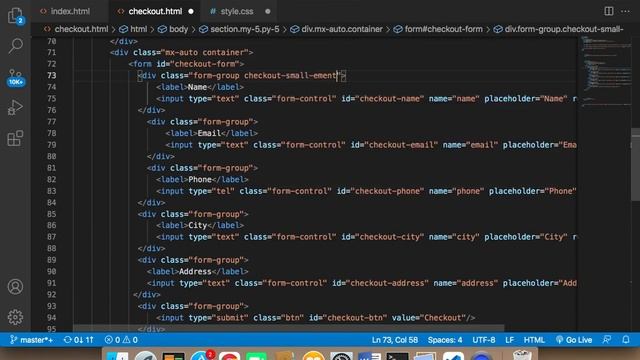Click "checkout-small-ement" class text on line 73
Screen dimensions: 640x360
click(x=291, y=76)
